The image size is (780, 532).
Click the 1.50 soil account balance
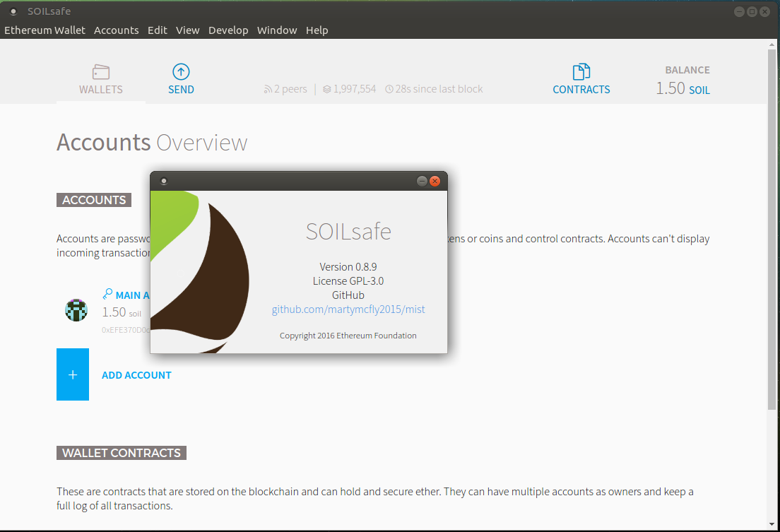tap(122, 312)
